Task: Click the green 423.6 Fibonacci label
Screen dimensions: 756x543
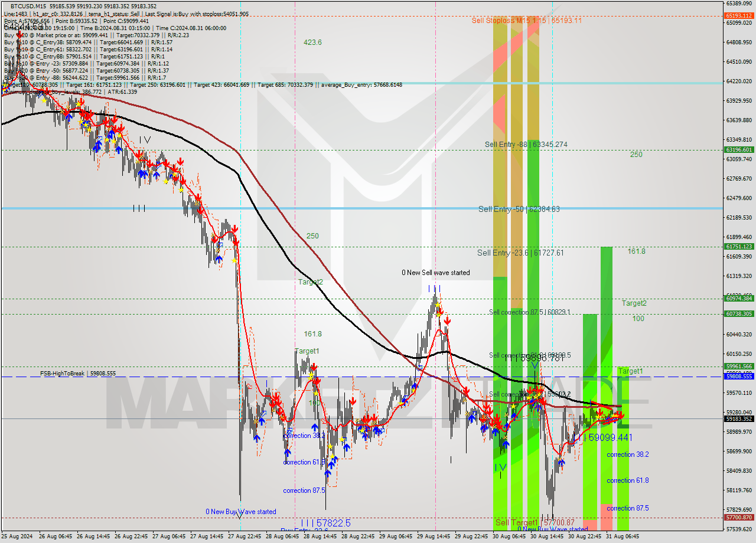Action: (312, 42)
